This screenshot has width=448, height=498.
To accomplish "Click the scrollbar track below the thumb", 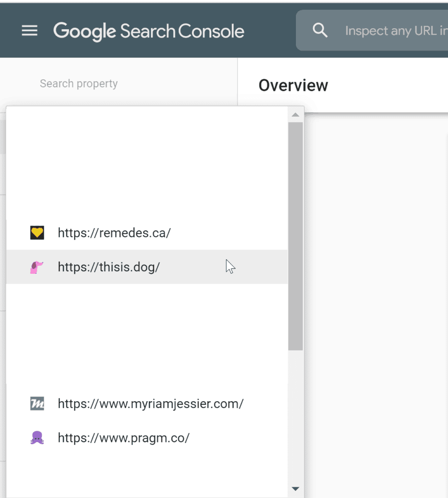I will [x=295, y=418].
